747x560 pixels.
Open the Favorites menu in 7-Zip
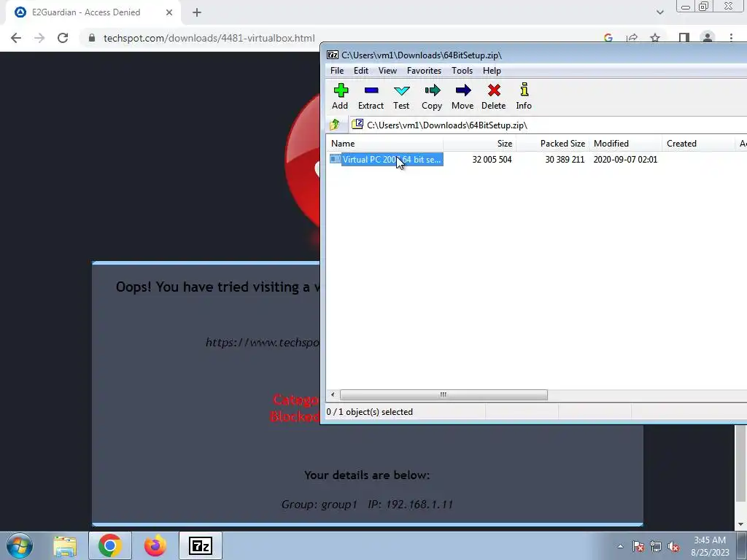[424, 71]
